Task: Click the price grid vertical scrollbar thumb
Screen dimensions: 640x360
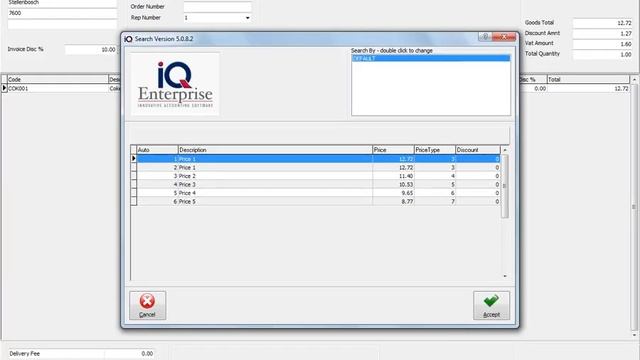Action: [505, 186]
